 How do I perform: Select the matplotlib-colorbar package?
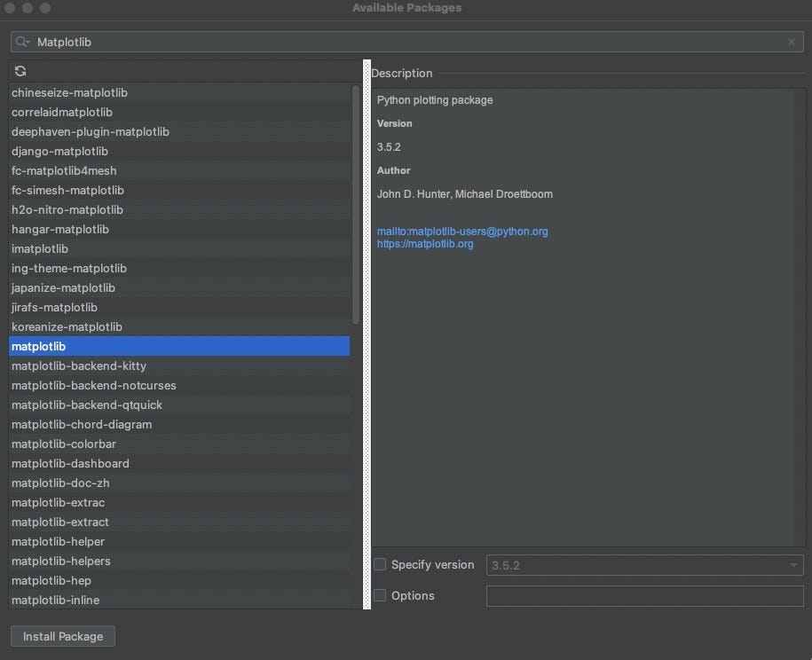(x=179, y=444)
